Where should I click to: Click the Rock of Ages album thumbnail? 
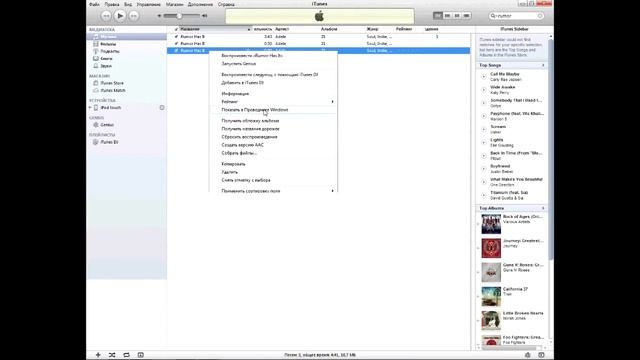tap(491, 224)
